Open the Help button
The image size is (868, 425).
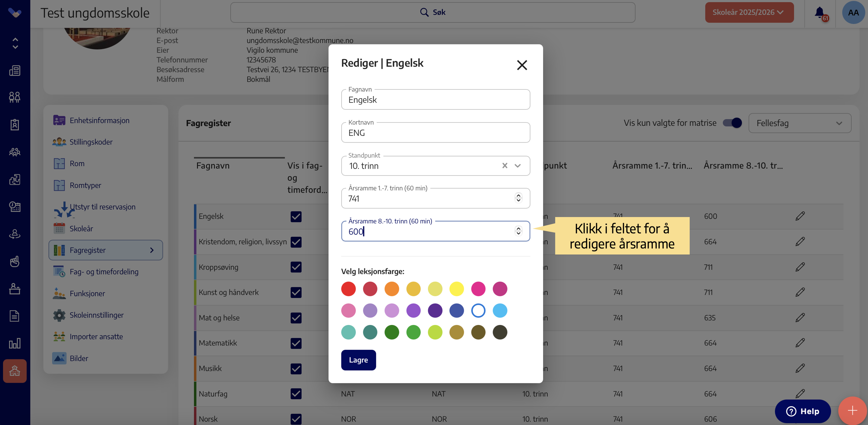click(x=803, y=411)
